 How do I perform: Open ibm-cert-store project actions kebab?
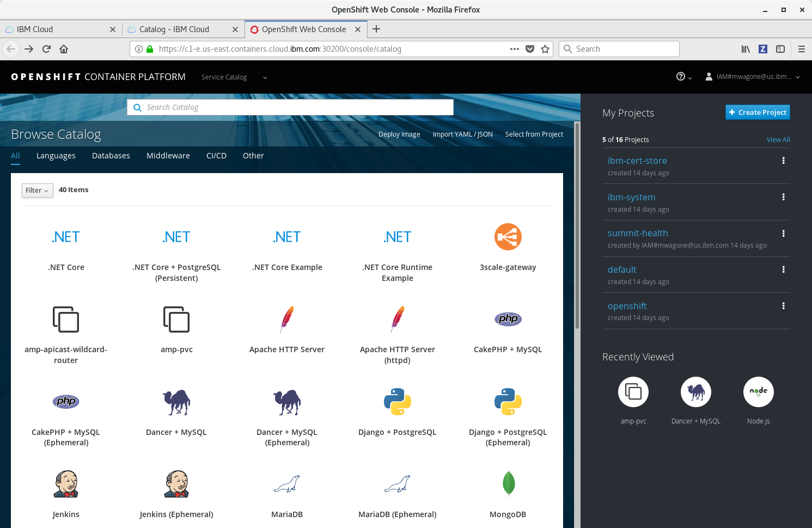click(x=783, y=161)
